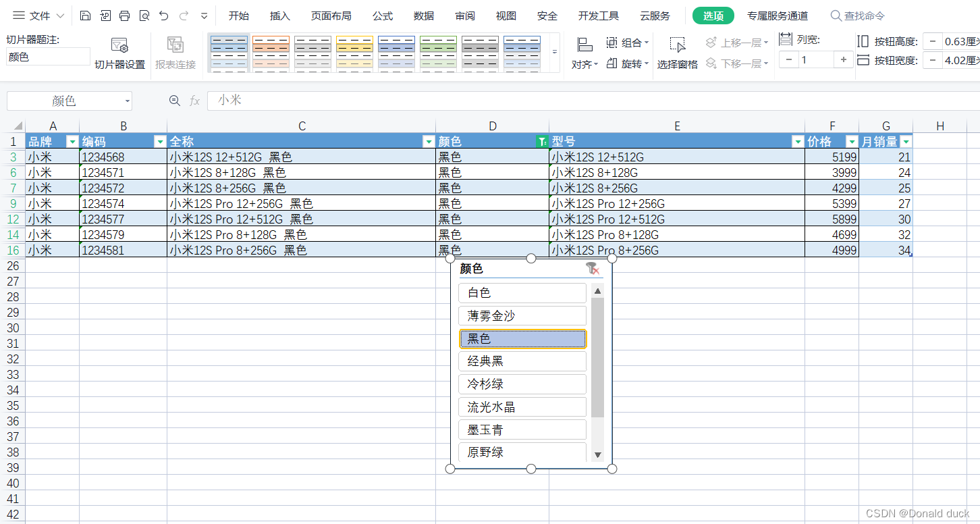The width and height of the screenshot is (980, 524).
Task: Toggle 白色 in the slicer
Action: pyautogui.click(x=522, y=293)
